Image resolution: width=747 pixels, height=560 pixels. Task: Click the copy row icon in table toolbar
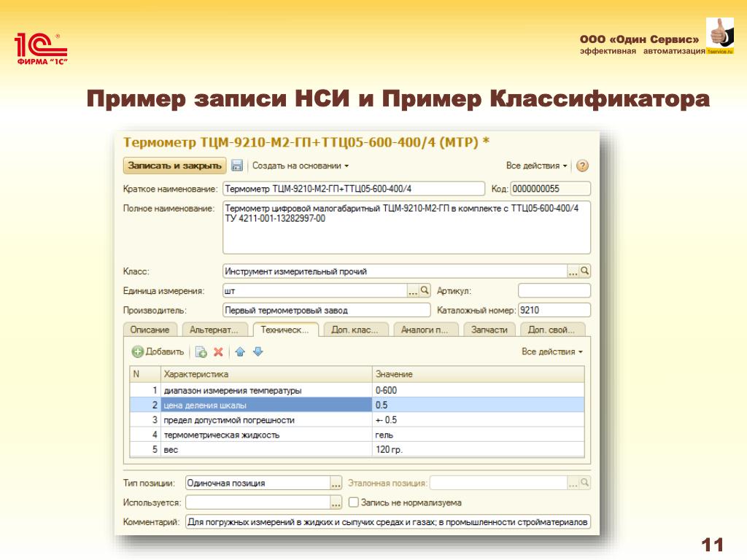[201, 352]
